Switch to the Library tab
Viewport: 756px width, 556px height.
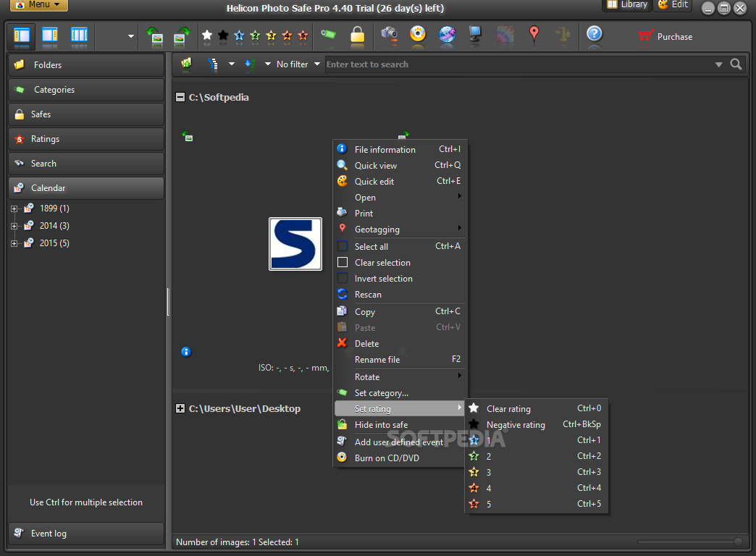tap(627, 5)
